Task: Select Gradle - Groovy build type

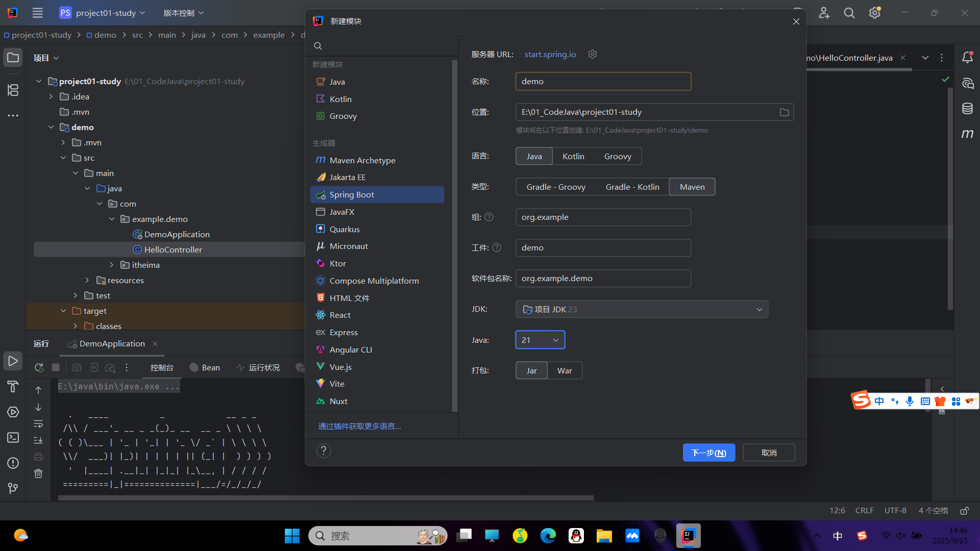Action: tap(556, 187)
